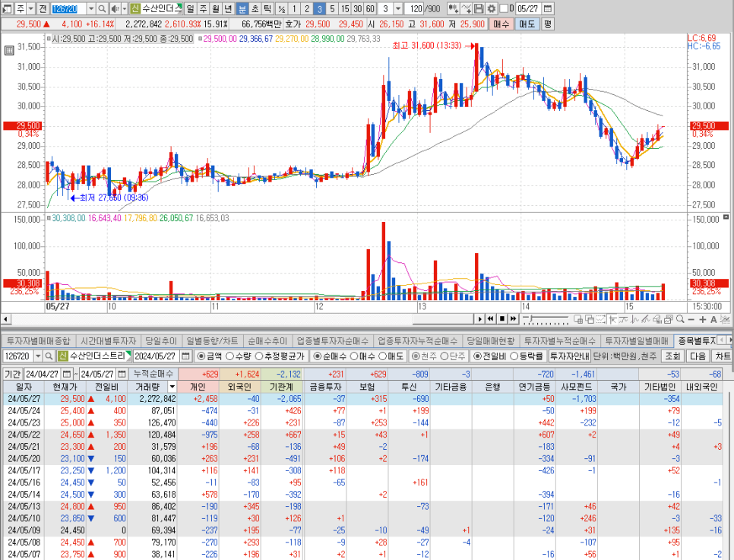Click the chart horizontal scrollbar left arrow
The image size is (734, 560).
coord(5,319)
